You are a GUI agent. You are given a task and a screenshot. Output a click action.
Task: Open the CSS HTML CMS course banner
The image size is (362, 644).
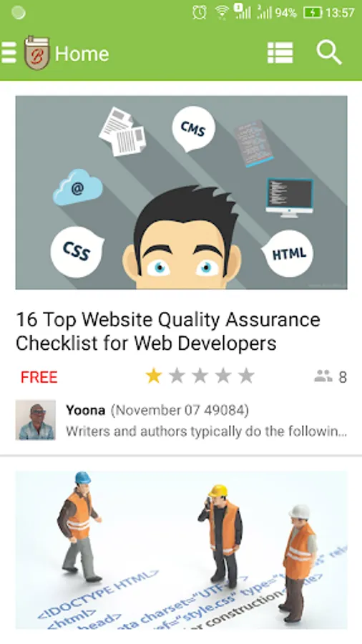pyautogui.click(x=182, y=192)
